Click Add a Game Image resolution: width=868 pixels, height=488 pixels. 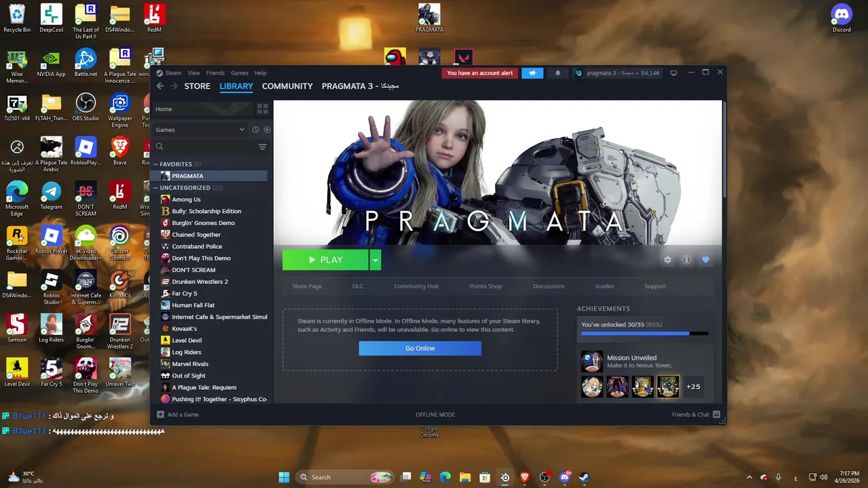(x=183, y=414)
